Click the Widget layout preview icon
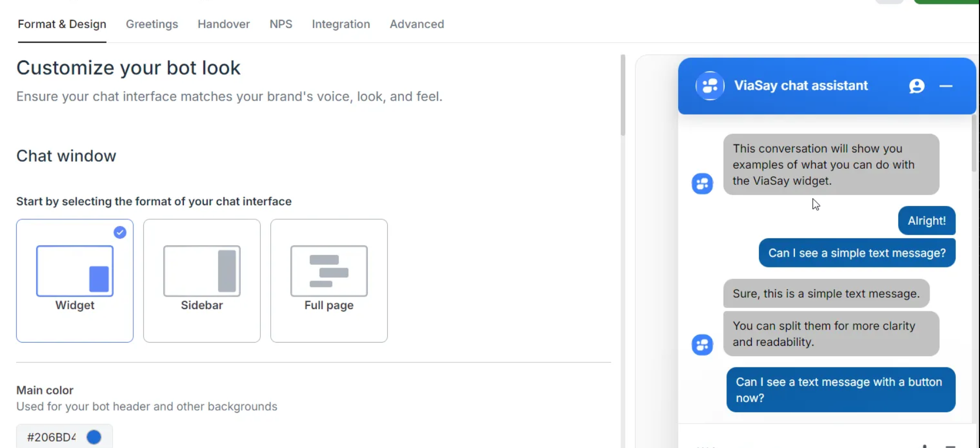Viewport: 980px width, 448px height. pos(75,271)
